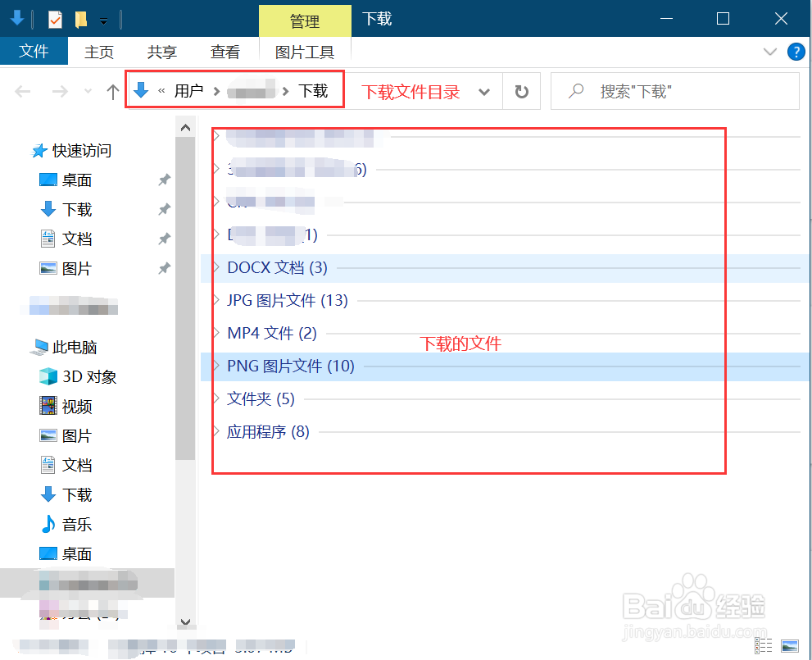Select the 应用程序 (8) group header text
The width and height of the screenshot is (812, 660).
click(x=268, y=431)
